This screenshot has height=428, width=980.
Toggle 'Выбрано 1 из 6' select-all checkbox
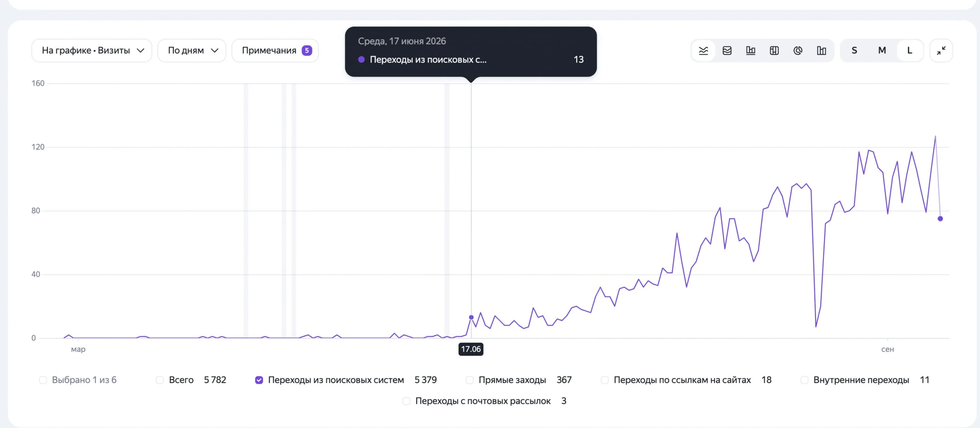43,380
